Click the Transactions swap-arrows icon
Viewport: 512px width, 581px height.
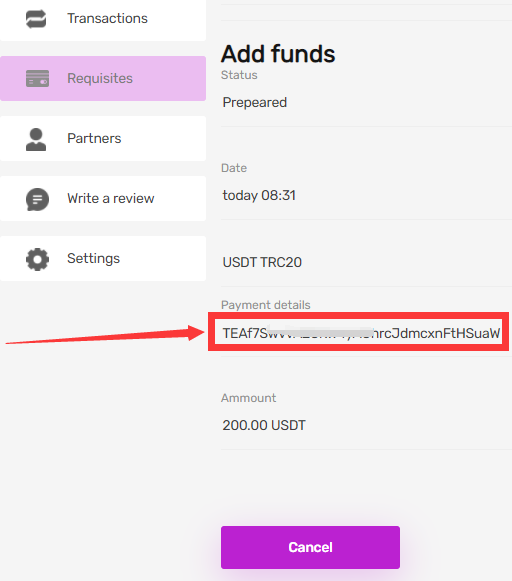tap(36, 19)
